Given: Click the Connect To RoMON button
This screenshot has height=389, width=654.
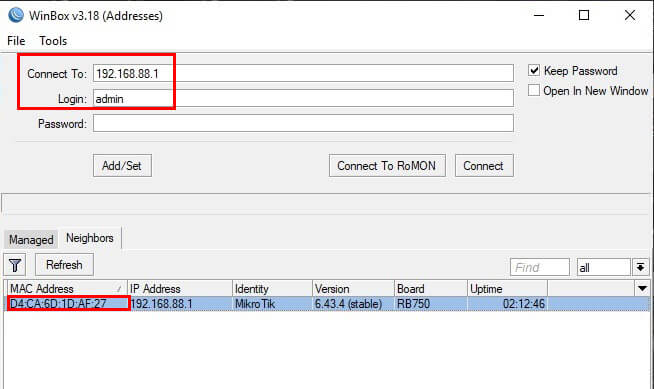Looking at the screenshot, I should pos(387,166).
